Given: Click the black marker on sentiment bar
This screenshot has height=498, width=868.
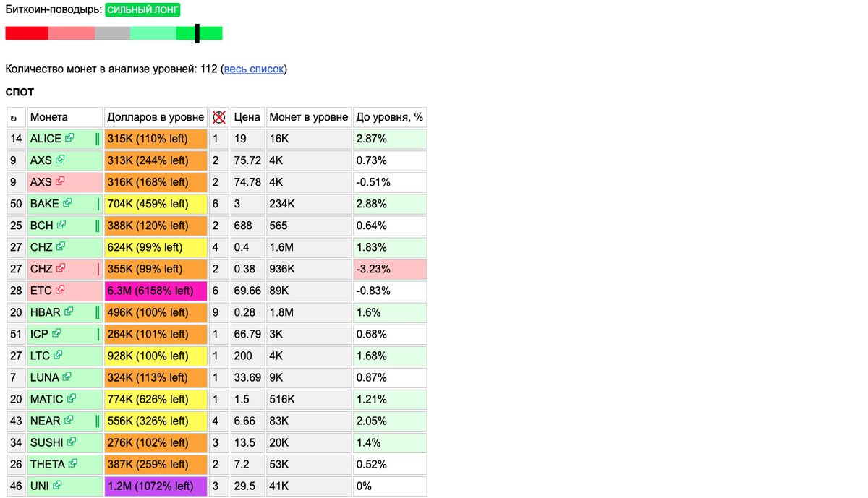Looking at the screenshot, I should coord(197,33).
